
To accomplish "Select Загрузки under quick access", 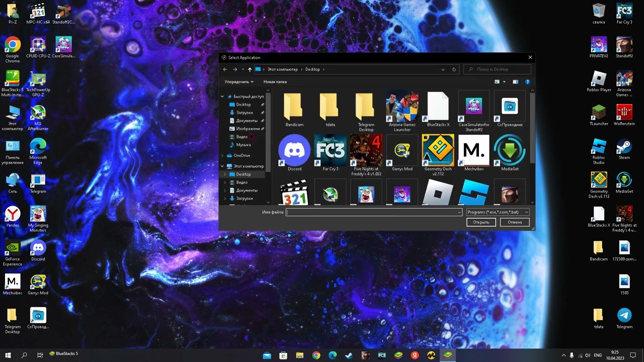I will point(245,113).
